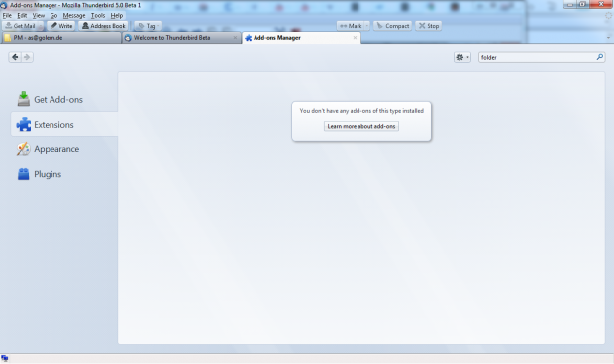Close the Add-ons Manager tab
The image size is (614, 364).
point(355,38)
